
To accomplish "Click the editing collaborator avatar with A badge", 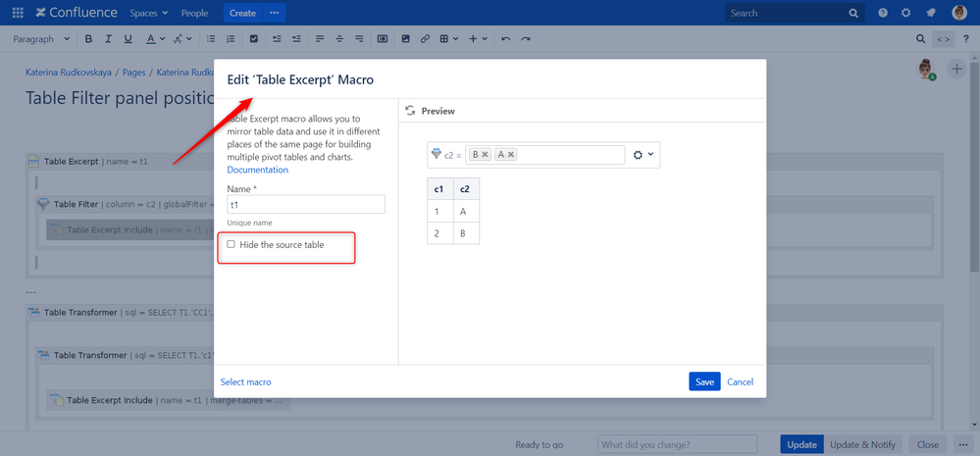I will tap(926, 70).
